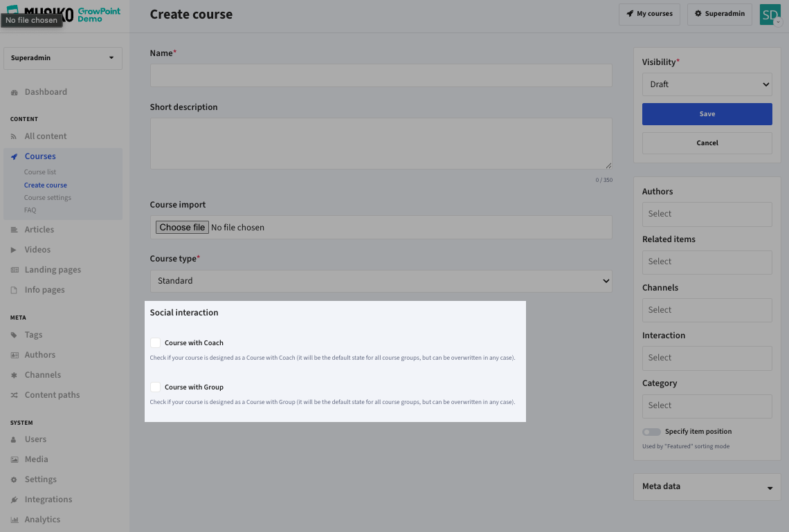This screenshot has width=789, height=532.
Task: Click the Short description resize handle
Action: (x=608, y=165)
